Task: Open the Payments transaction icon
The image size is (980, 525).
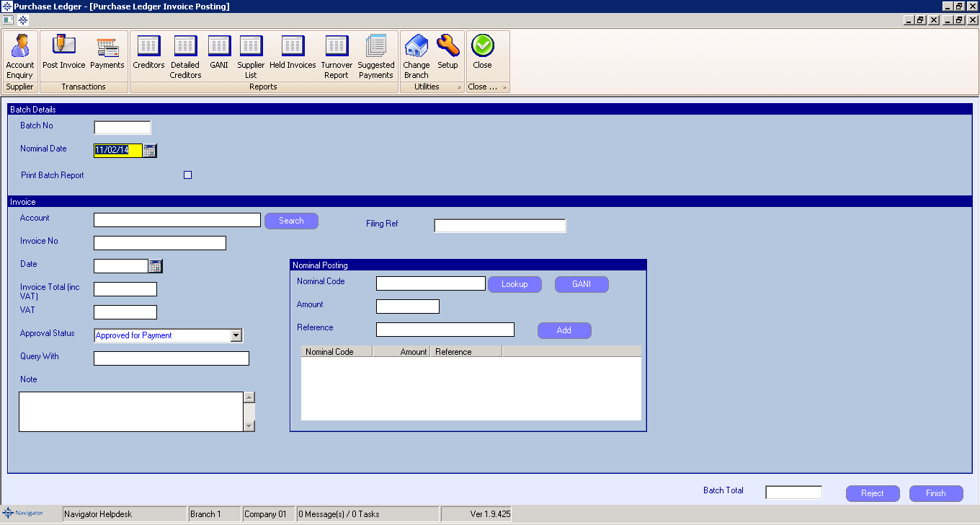Action: pos(107,52)
